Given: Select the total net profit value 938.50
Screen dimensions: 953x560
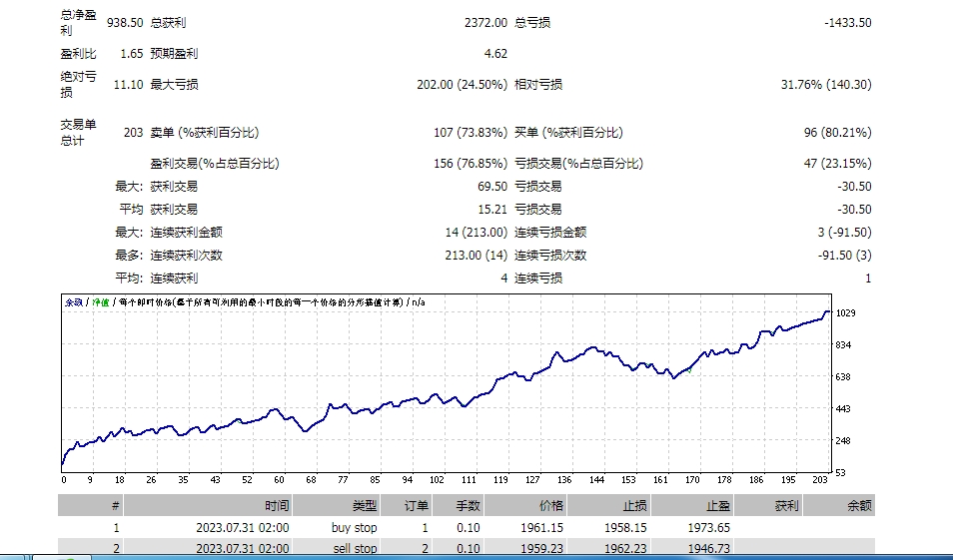Looking at the screenshot, I should click(125, 23).
